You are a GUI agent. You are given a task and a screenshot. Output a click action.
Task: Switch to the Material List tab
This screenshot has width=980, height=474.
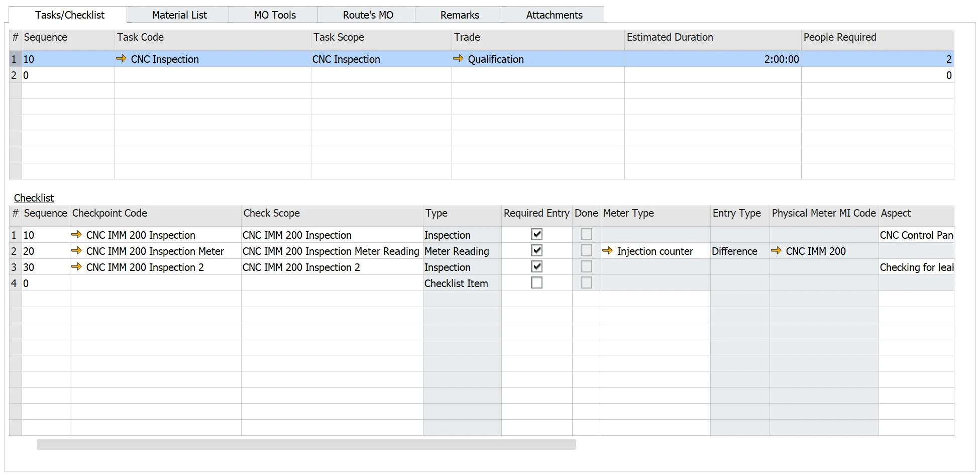(179, 15)
